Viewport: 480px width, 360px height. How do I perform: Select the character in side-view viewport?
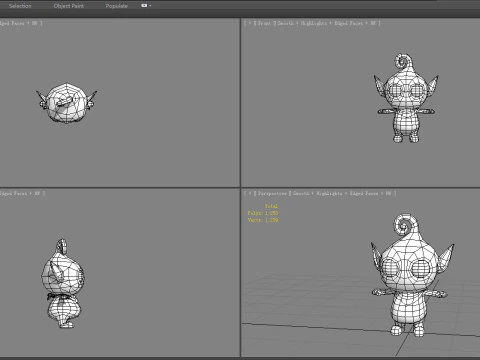[62, 283]
